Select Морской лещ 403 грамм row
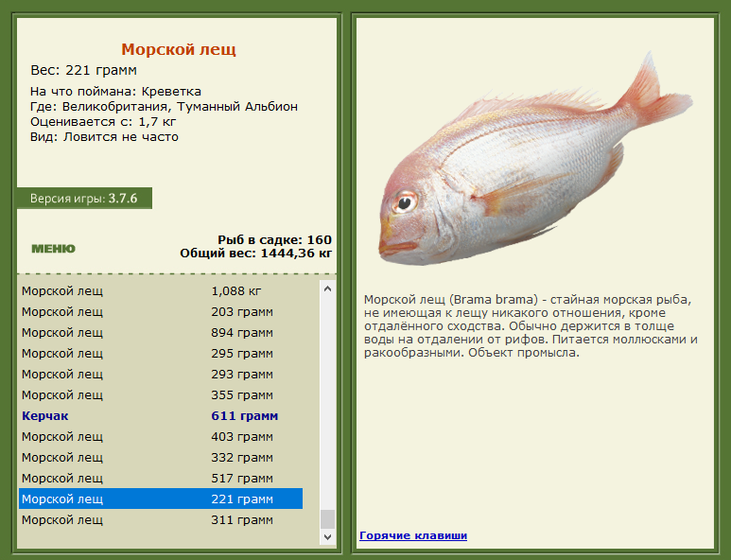The width and height of the screenshot is (731, 560). point(161,437)
